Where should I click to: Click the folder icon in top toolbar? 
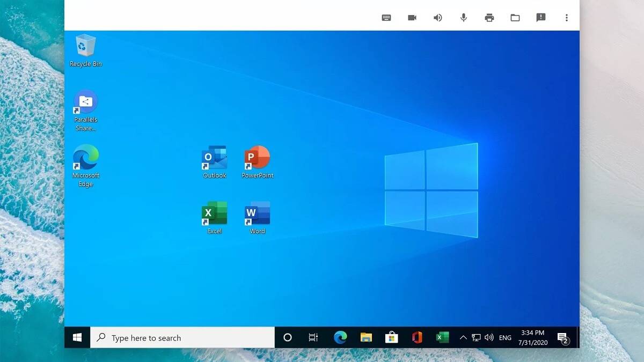point(515,18)
